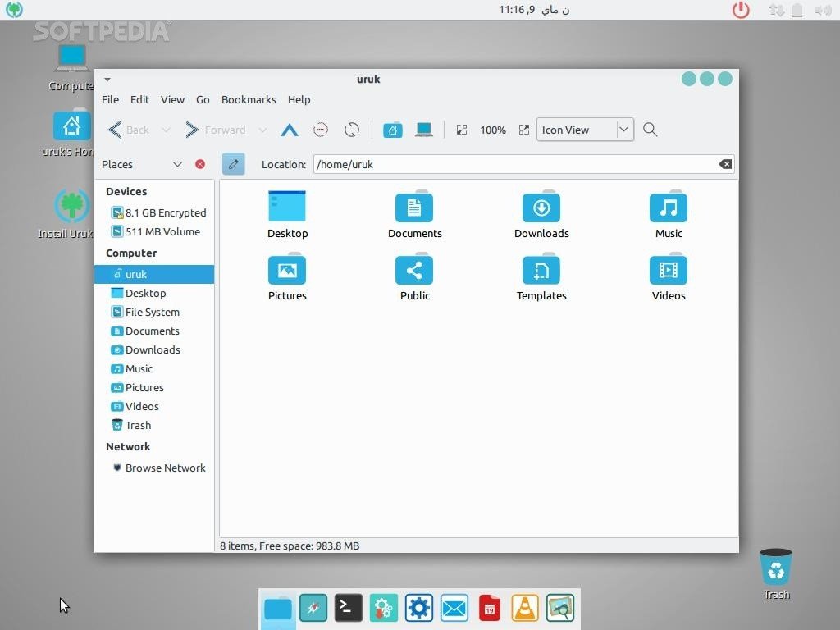Click the Stop loading icon
840x630 pixels.
(321, 130)
